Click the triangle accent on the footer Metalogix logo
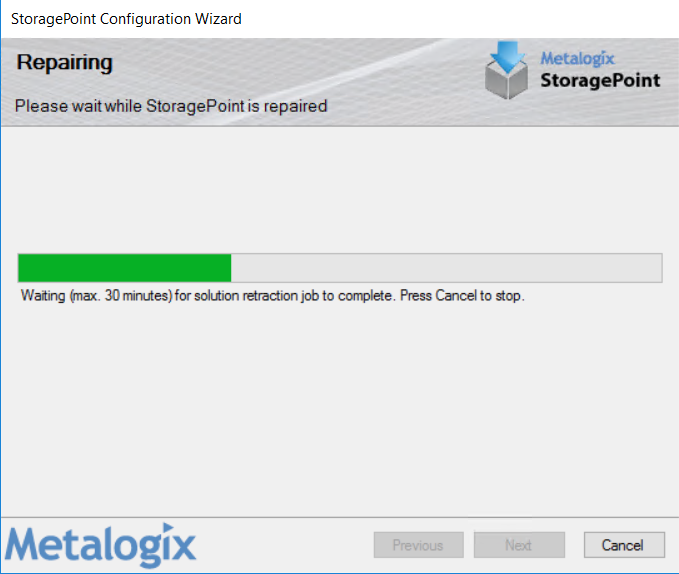The width and height of the screenshot is (679, 574). tap(168, 527)
